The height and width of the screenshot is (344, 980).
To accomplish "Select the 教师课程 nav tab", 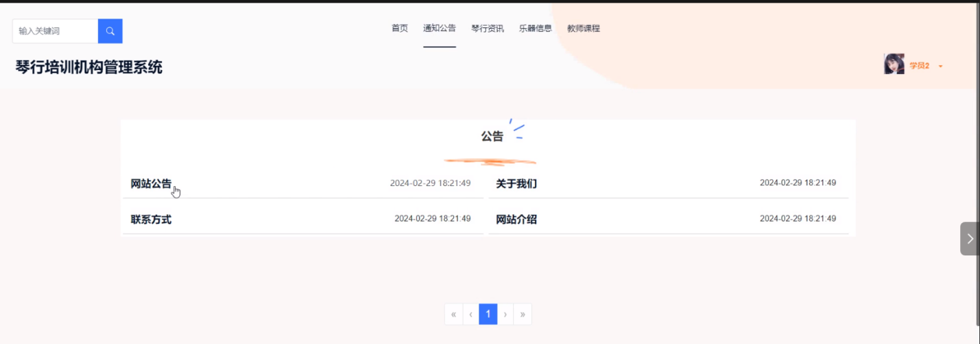I will 584,28.
